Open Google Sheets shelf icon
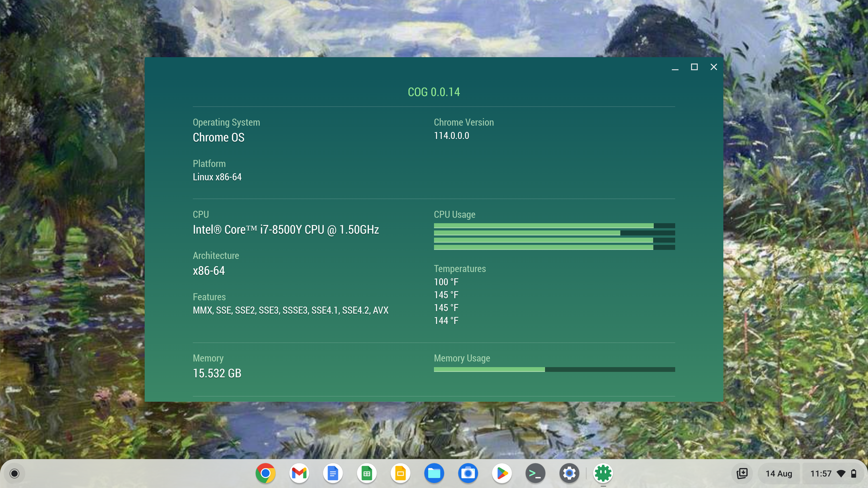Image resolution: width=868 pixels, height=488 pixels. coord(367,473)
